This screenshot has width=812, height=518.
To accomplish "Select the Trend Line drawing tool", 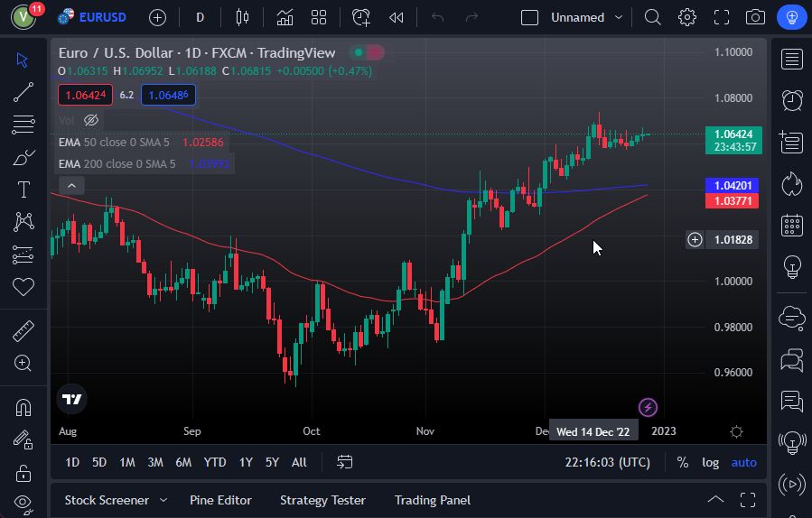I will (x=23, y=91).
